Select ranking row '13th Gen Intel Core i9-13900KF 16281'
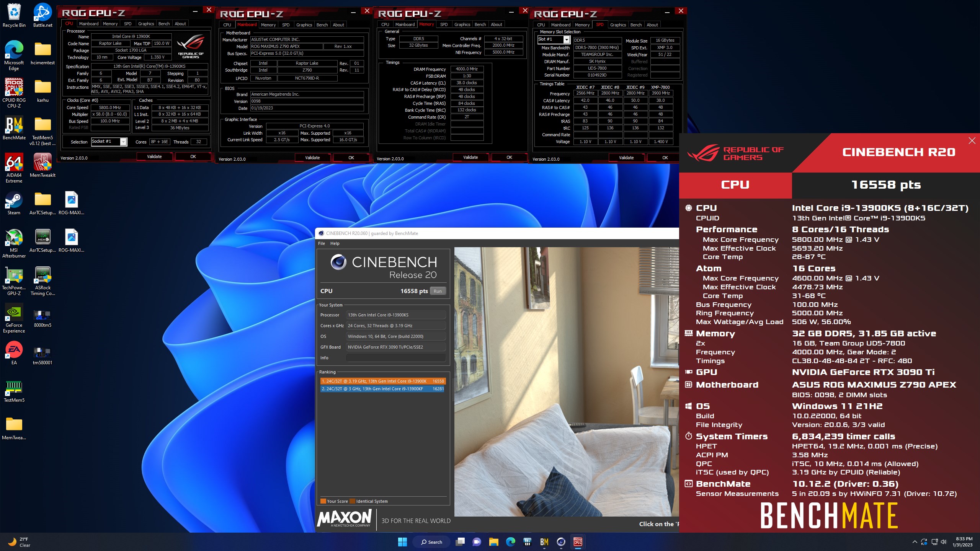 click(x=383, y=389)
